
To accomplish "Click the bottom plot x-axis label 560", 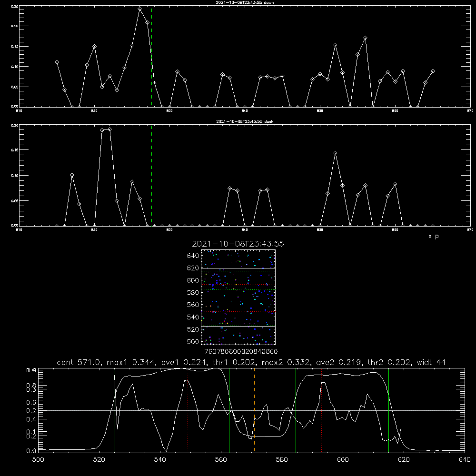I will tap(221, 460).
